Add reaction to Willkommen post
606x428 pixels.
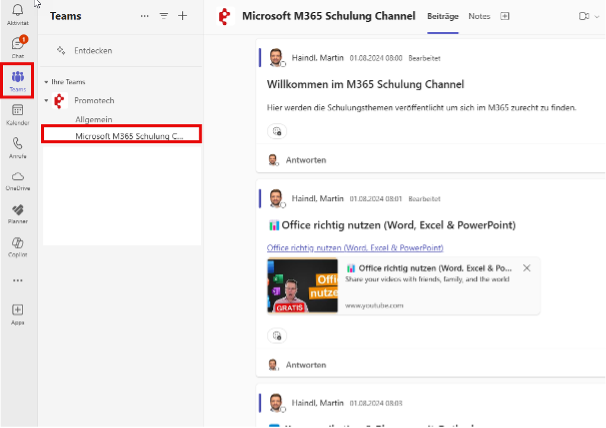pyautogui.click(x=277, y=131)
